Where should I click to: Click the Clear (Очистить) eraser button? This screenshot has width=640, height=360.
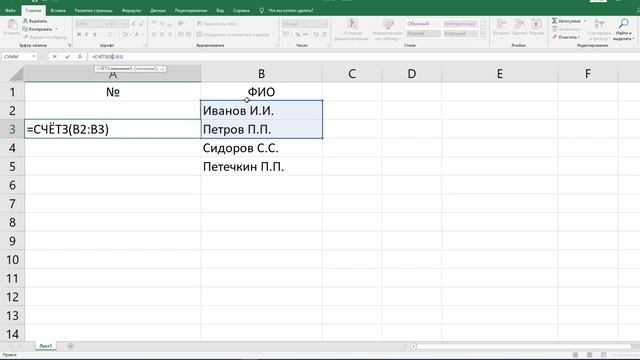(565, 37)
